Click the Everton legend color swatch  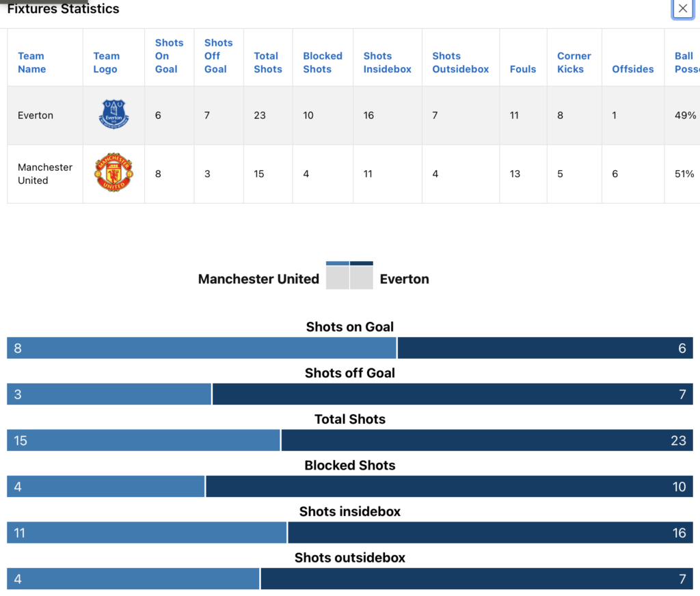click(x=362, y=275)
